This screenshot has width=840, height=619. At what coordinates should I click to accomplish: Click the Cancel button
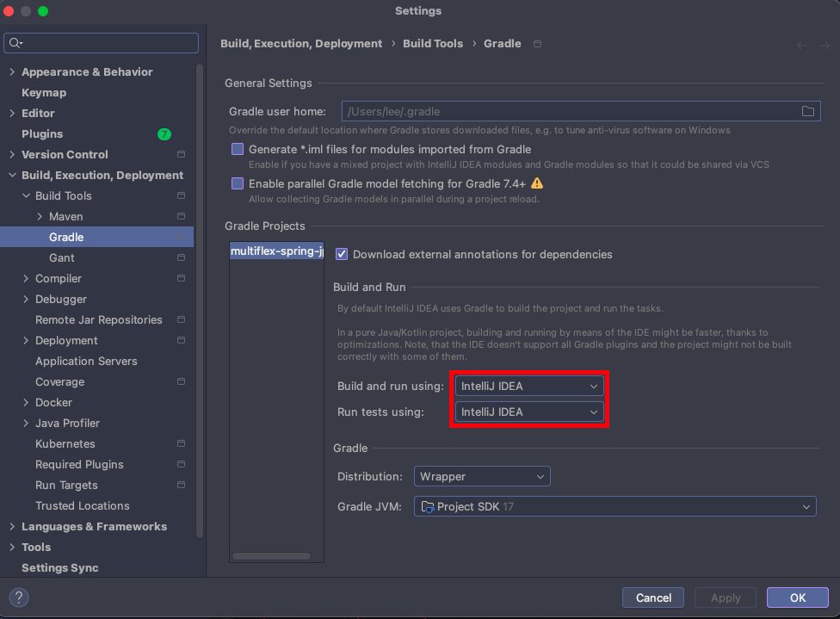[x=653, y=597]
